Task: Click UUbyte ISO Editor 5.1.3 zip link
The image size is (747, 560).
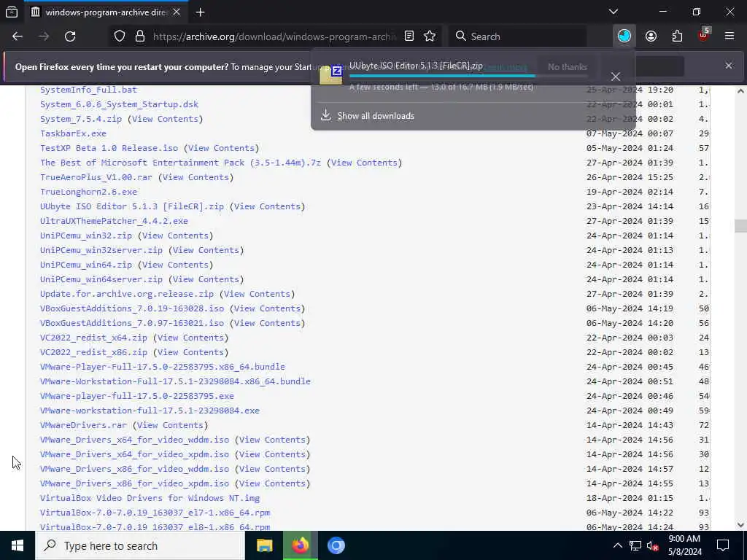Action: [x=132, y=206]
